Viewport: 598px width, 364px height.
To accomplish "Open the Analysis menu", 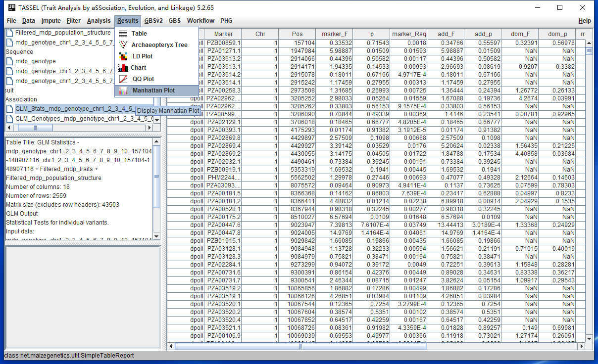I will (x=99, y=21).
